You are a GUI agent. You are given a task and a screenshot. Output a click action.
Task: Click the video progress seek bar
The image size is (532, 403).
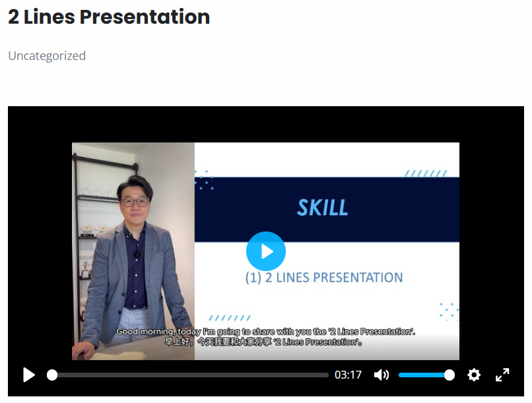click(x=187, y=375)
